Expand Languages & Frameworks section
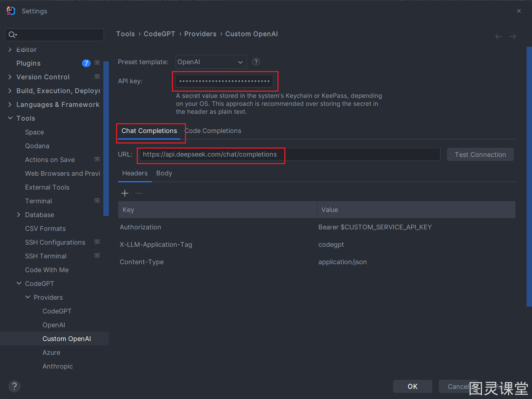Viewport: 532px width, 399px height. click(10, 104)
